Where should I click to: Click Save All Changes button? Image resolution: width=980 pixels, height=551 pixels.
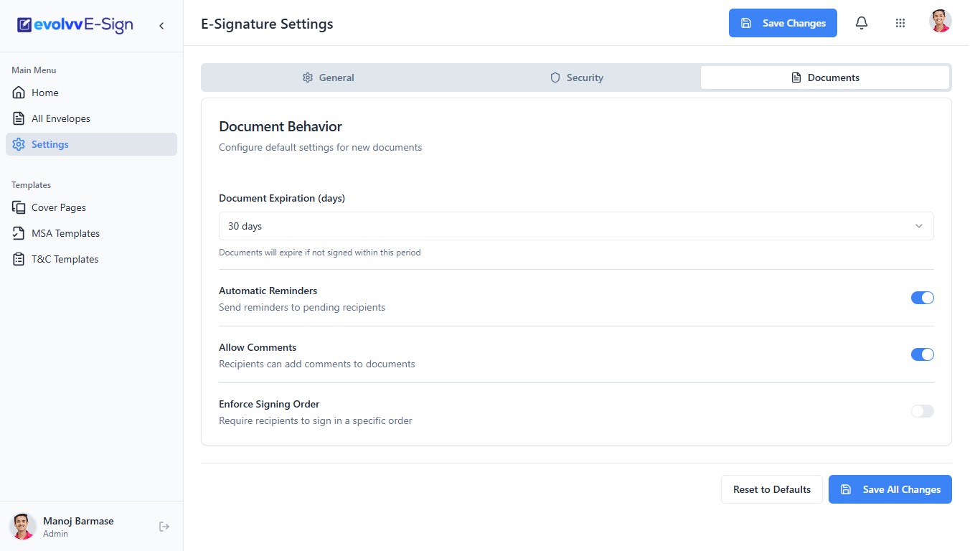pos(890,489)
